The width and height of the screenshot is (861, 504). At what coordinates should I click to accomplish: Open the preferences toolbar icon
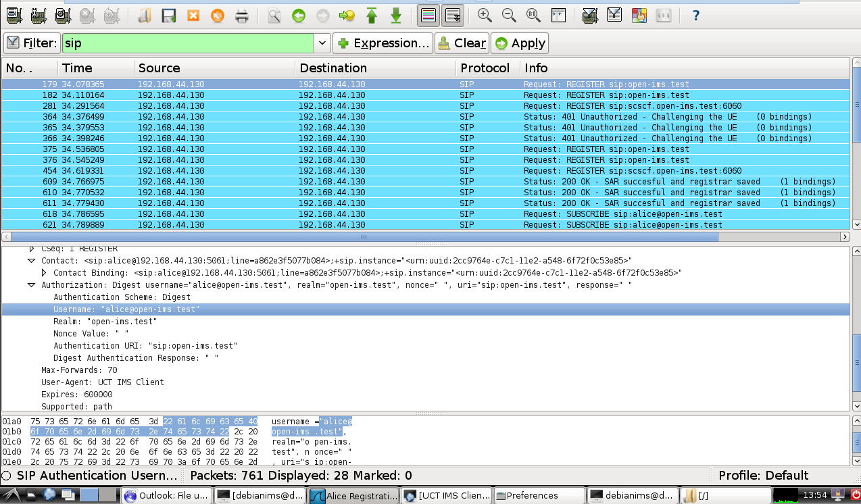coord(663,15)
